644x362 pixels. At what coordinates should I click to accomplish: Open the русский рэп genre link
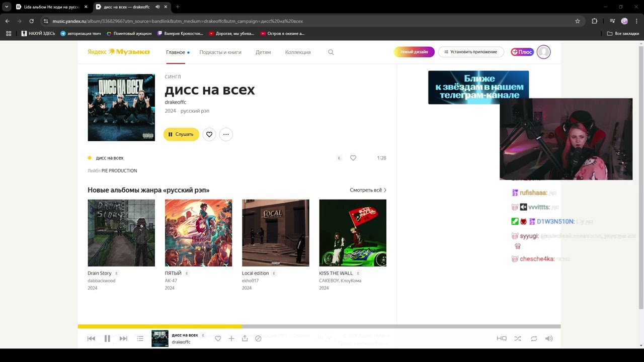(x=195, y=111)
